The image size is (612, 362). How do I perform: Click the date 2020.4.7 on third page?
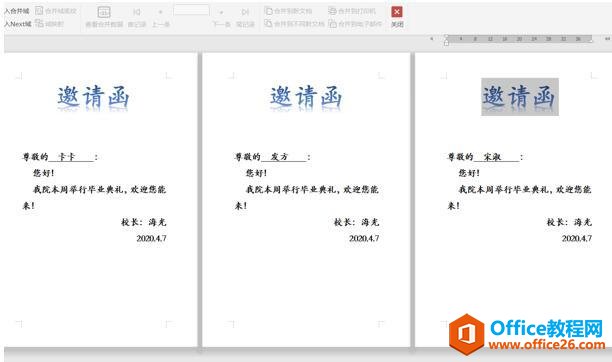[577, 238]
